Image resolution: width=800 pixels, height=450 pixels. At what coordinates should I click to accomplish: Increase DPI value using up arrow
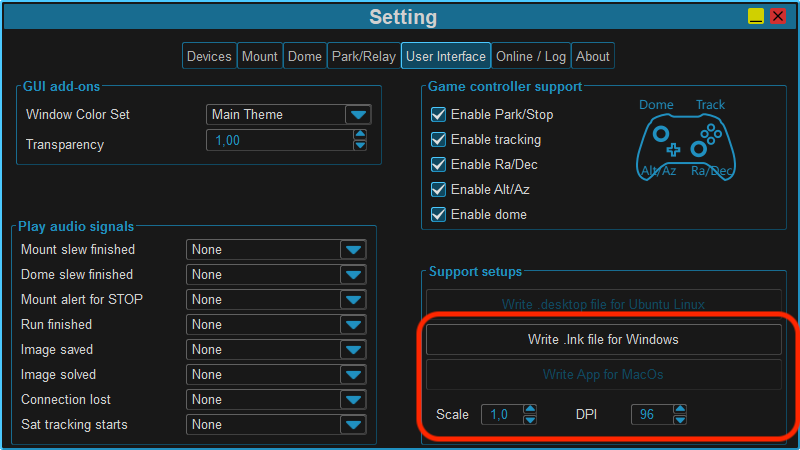tap(680, 409)
